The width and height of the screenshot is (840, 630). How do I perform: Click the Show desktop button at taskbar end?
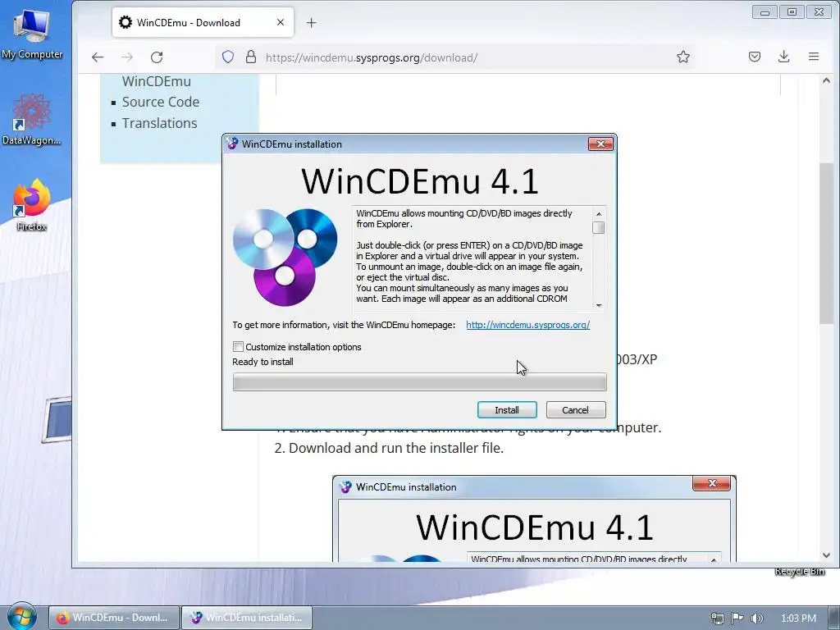coord(834,618)
